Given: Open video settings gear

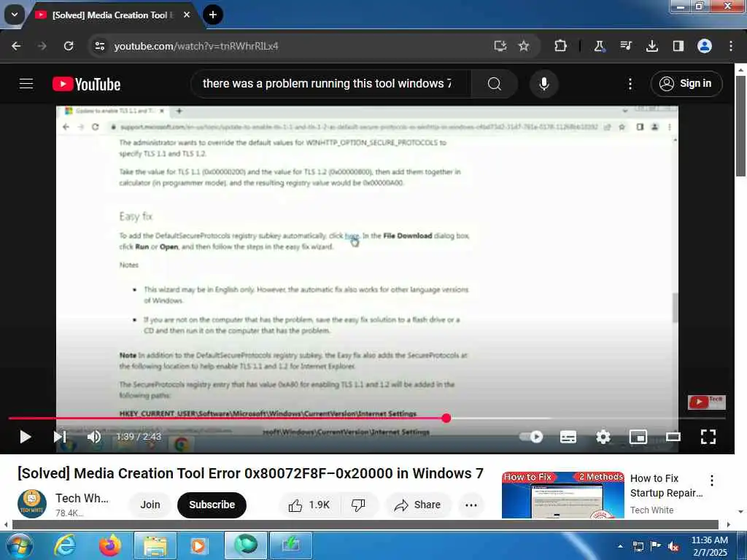Looking at the screenshot, I should (603, 437).
